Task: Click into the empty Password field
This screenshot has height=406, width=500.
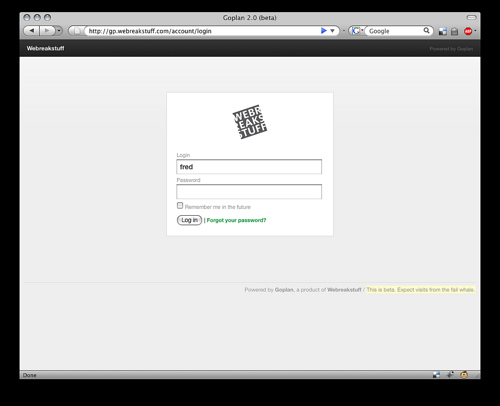Action: [x=249, y=192]
